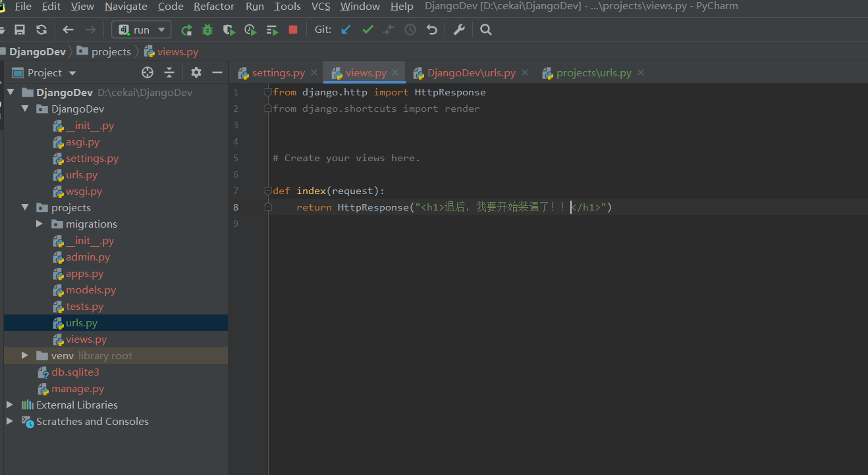Commit changes with the green Git checkmark
The height and width of the screenshot is (475, 868).
(367, 30)
